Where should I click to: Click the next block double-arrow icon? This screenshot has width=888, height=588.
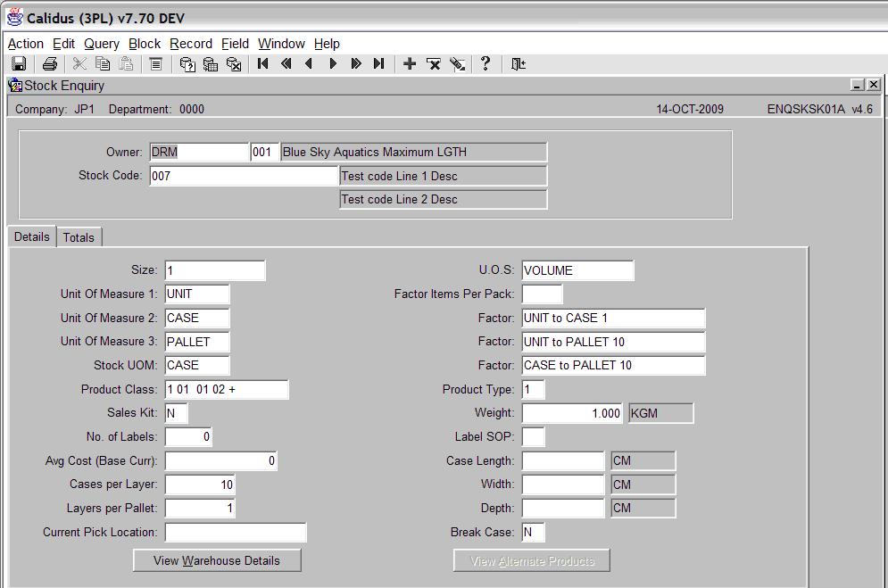(x=356, y=64)
